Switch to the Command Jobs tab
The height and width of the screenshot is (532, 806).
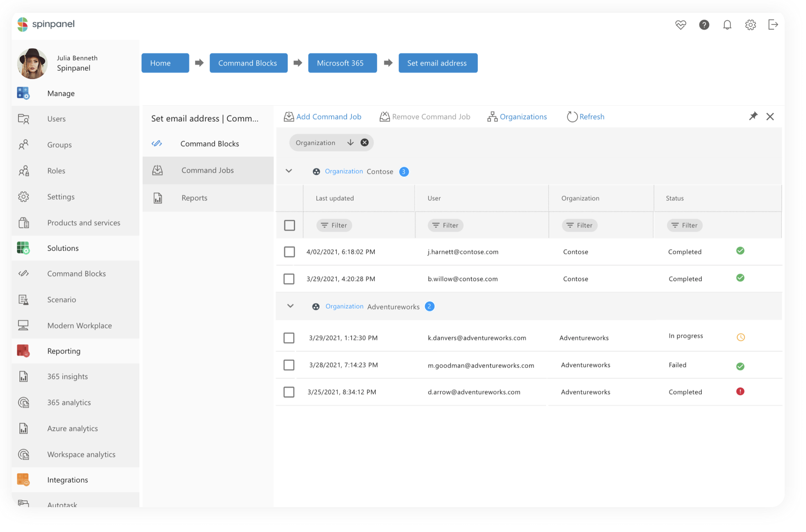click(208, 170)
